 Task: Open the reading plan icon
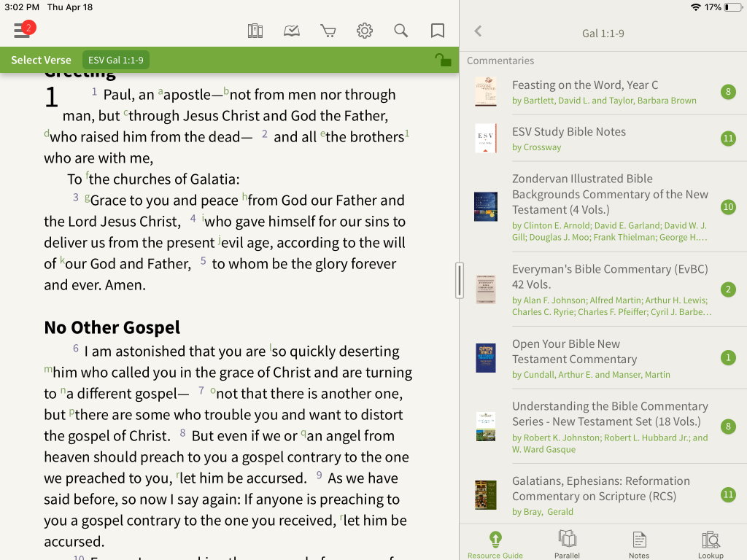[x=292, y=31]
